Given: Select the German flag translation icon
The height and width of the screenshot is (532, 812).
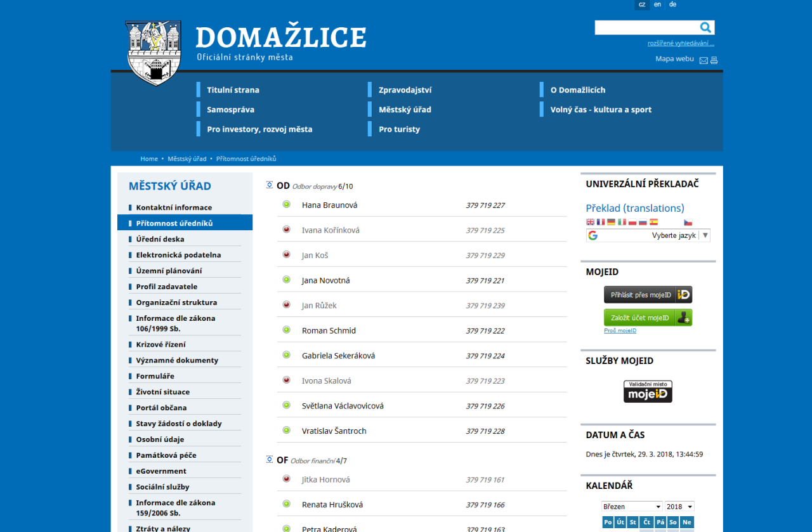Looking at the screenshot, I should pos(611,223).
